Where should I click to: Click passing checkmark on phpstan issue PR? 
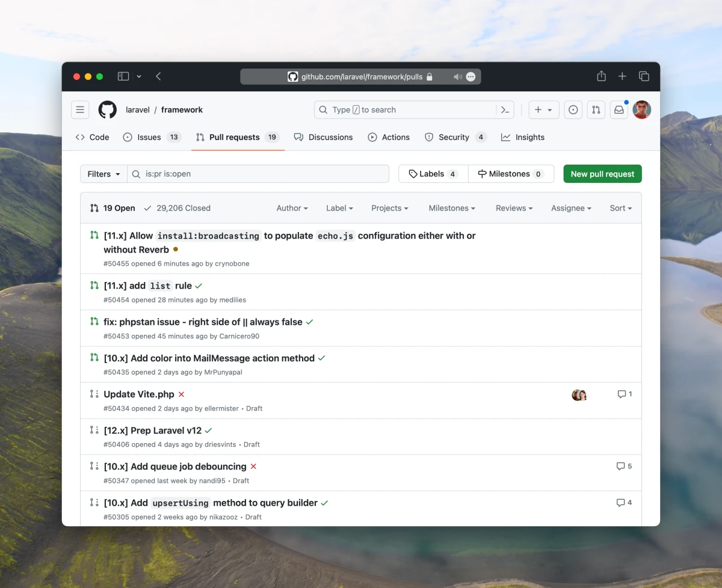click(309, 322)
